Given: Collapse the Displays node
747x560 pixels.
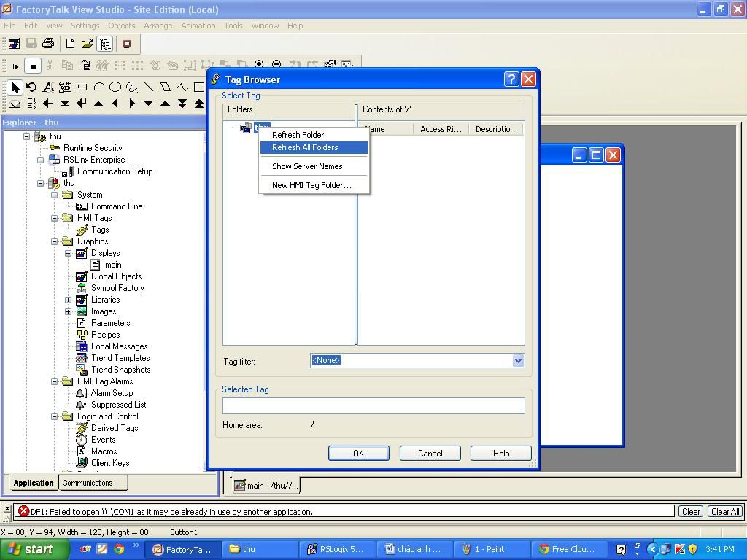Looking at the screenshot, I should [x=68, y=253].
